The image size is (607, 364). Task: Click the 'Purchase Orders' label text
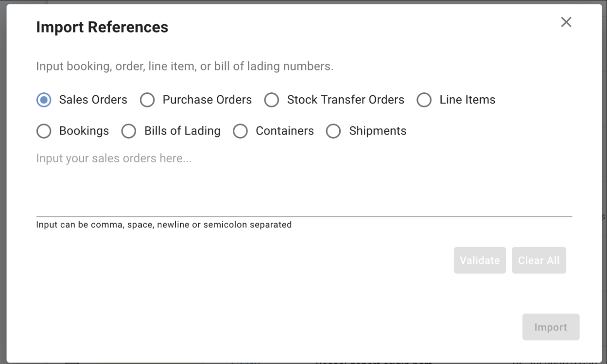tap(207, 100)
